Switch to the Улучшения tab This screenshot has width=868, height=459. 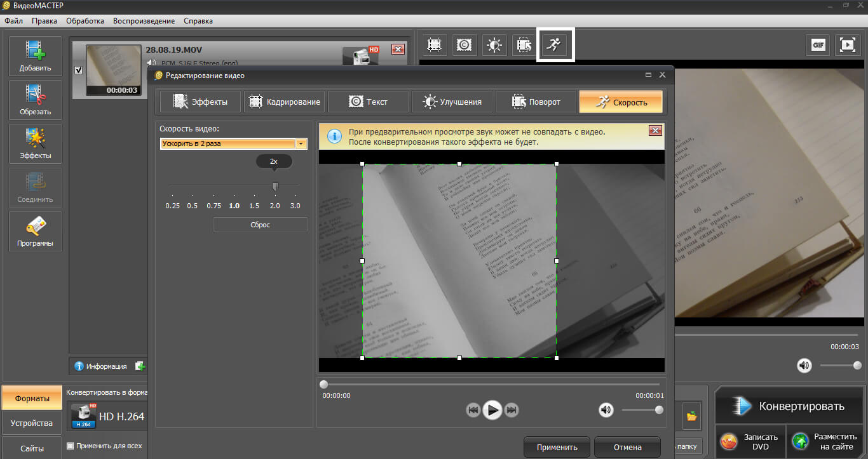(452, 102)
